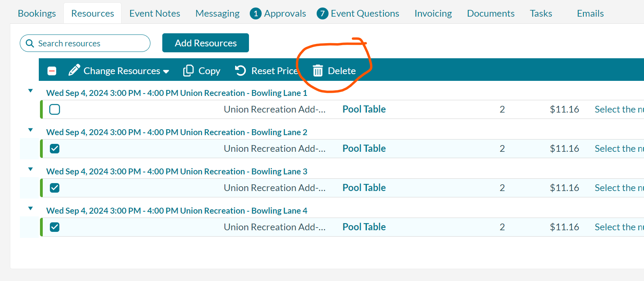The image size is (644, 281).
Task: Open Pool Table link under Bowling Lane 4
Action: (x=364, y=227)
